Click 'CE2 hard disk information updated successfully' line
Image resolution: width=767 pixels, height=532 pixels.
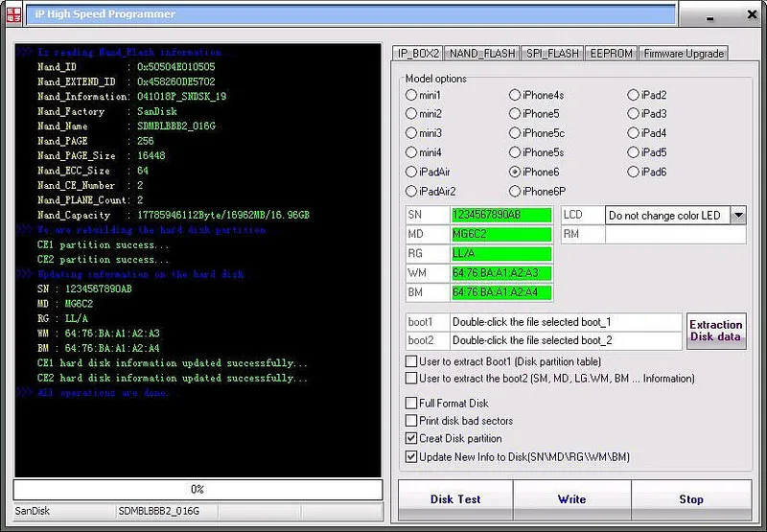click(x=173, y=378)
